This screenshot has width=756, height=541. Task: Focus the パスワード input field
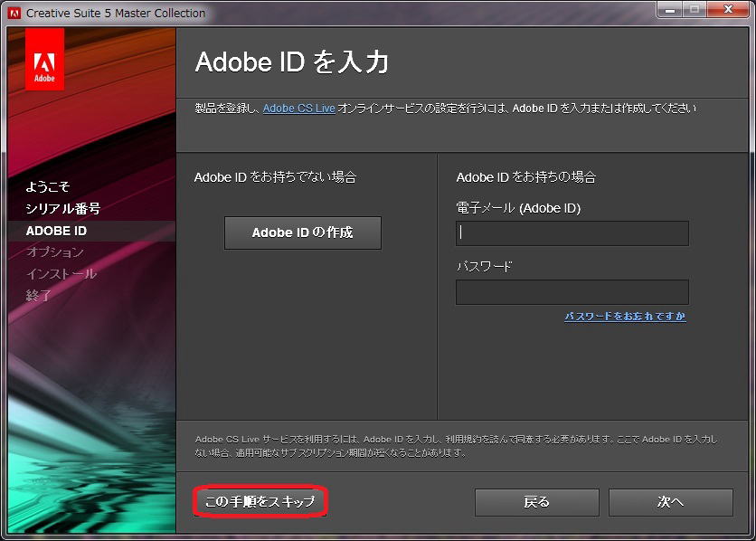[572, 292]
